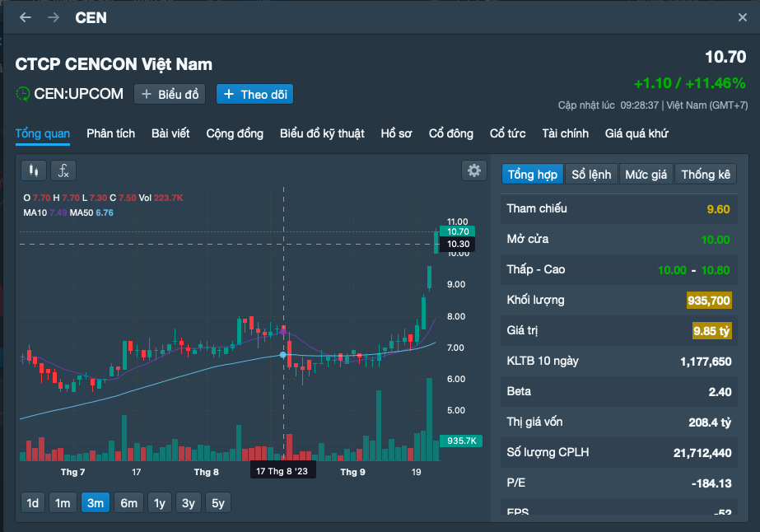Viewport: 760px width, 532px height.
Task: Click the MA50 value 6.76
Action: [x=105, y=212]
